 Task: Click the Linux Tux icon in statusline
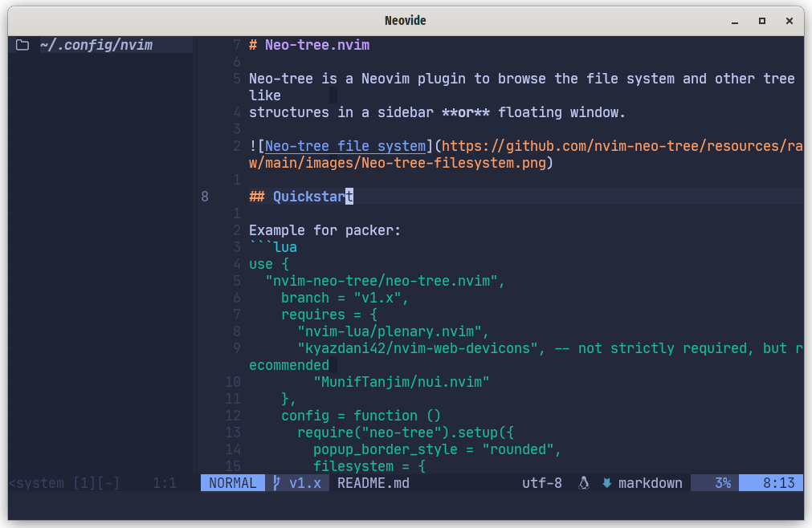pyautogui.click(x=584, y=483)
